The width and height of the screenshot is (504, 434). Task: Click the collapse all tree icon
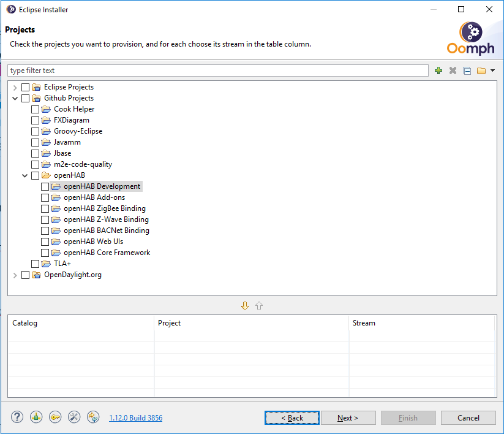point(467,70)
